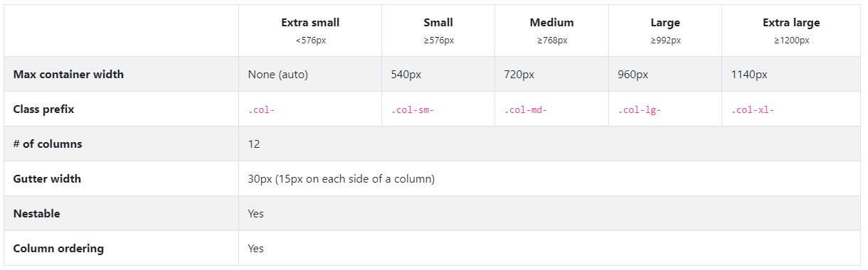Click the Nestable row label
Screen dimensions: 868x270
click(36, 214)
